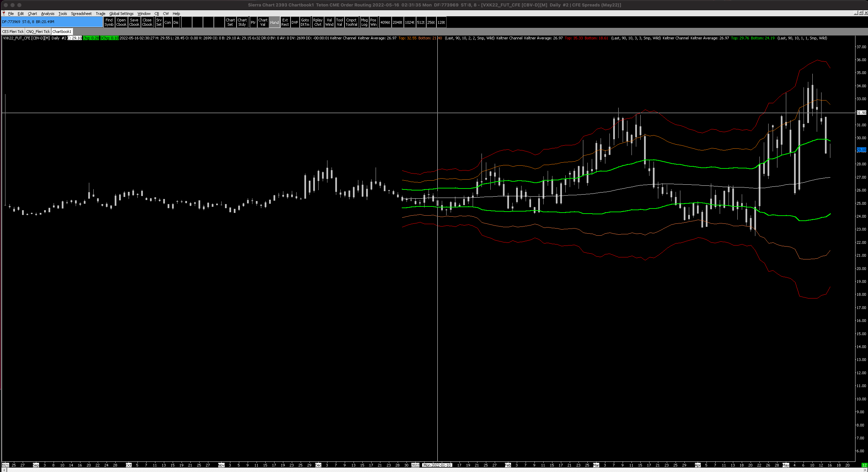Open the Msg Log window
Screen dimensions: 868x472
[364, 22]
